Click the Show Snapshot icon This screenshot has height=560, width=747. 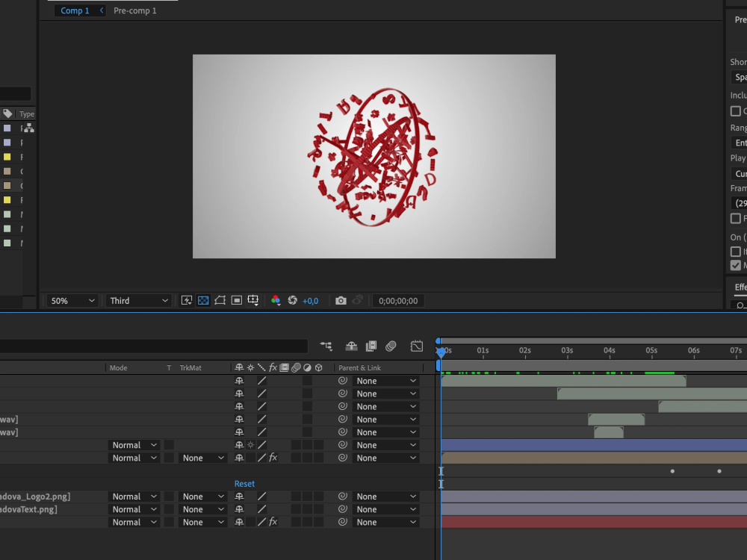pos(357,300)
